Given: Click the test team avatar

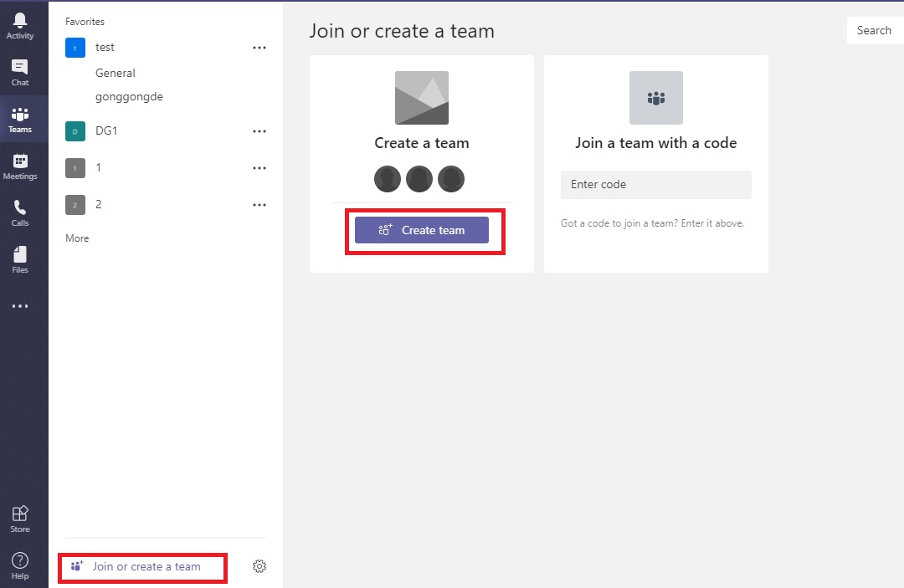Looking at the screenshot, I should 75,48.
